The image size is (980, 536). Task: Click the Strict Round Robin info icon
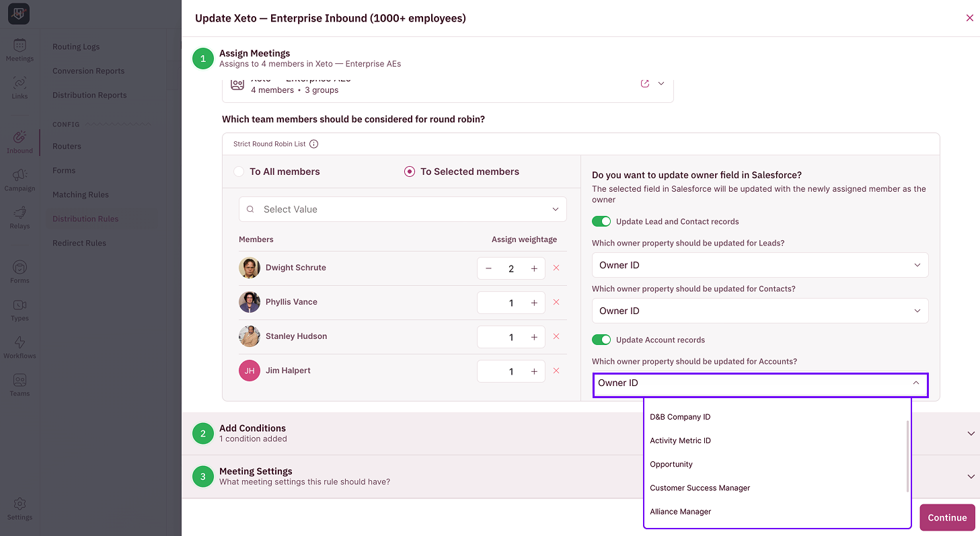[x=313, y=144]
